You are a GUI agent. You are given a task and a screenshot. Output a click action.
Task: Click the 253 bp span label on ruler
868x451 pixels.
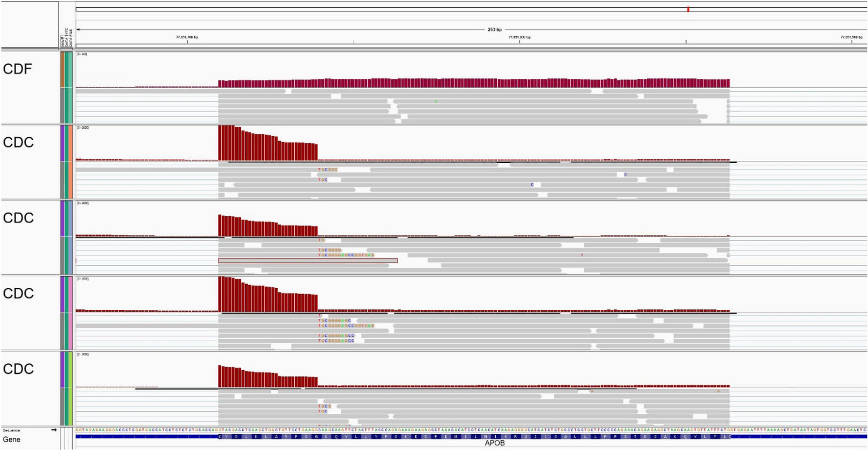coord(494,30)
